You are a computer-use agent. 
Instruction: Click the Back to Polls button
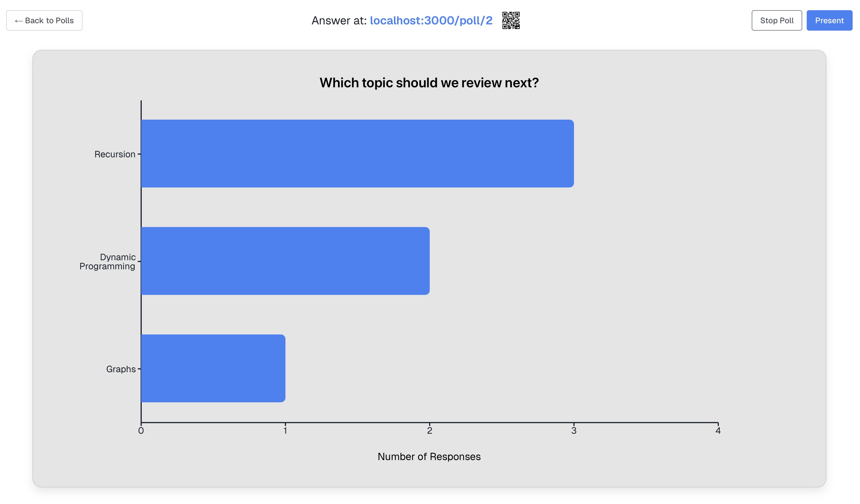point(44,20)
